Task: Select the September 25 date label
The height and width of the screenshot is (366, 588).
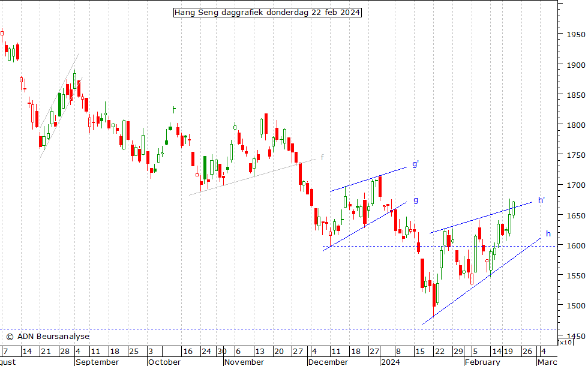Action: (x=134, y=352)
